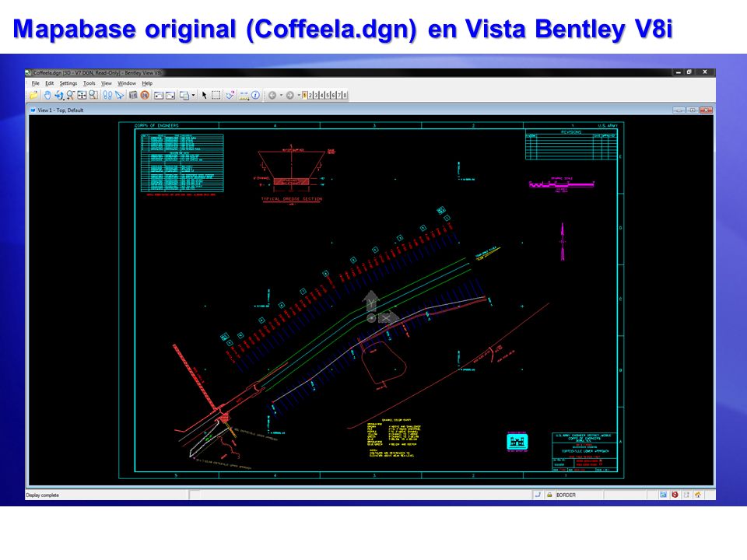Click the Bentley View application title icon
747x560 pixels.
(28, 72)
